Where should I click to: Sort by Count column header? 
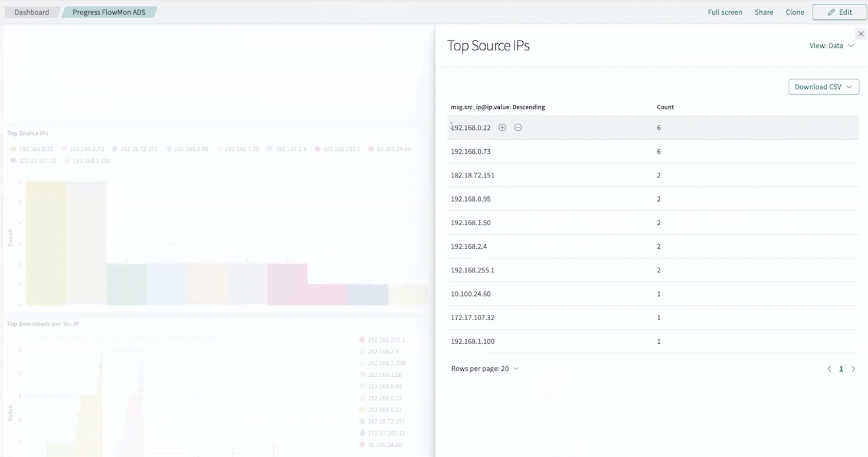pos(665,107)
